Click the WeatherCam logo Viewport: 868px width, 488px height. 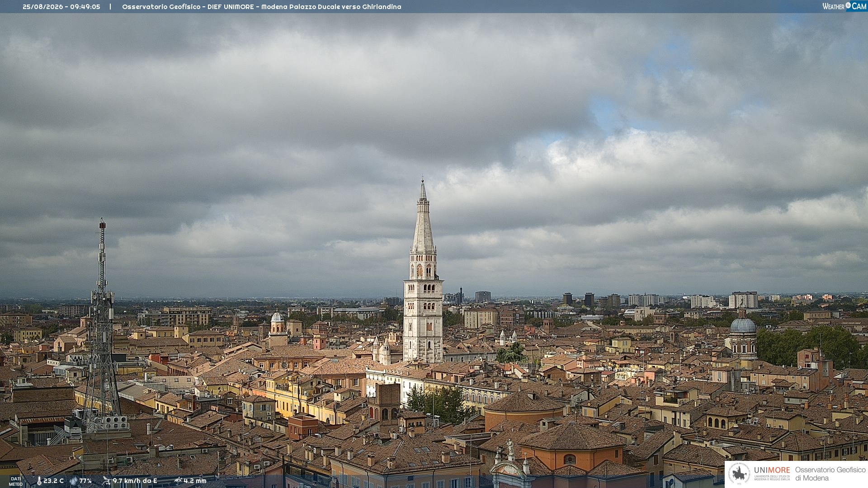pos(844,6)
